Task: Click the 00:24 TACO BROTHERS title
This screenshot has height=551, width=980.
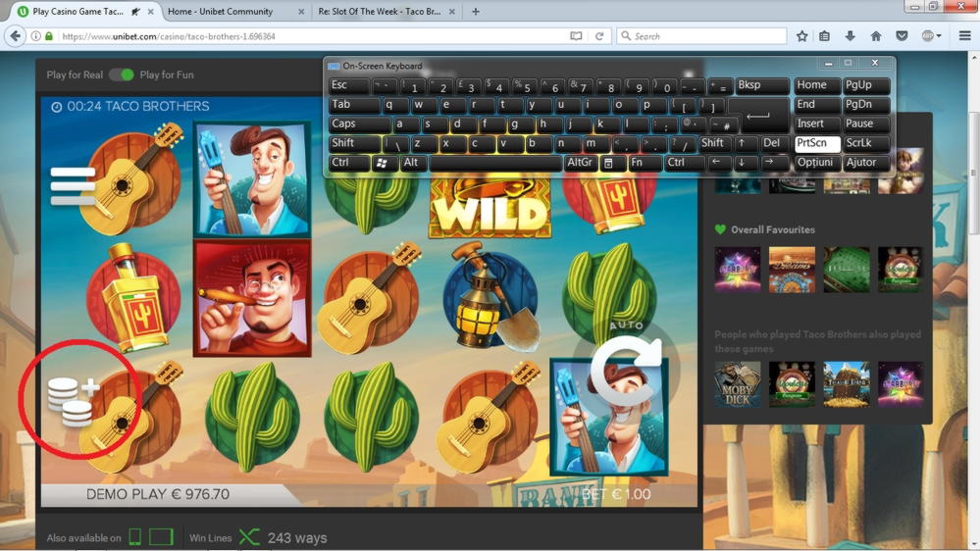Action: (138, 106)
